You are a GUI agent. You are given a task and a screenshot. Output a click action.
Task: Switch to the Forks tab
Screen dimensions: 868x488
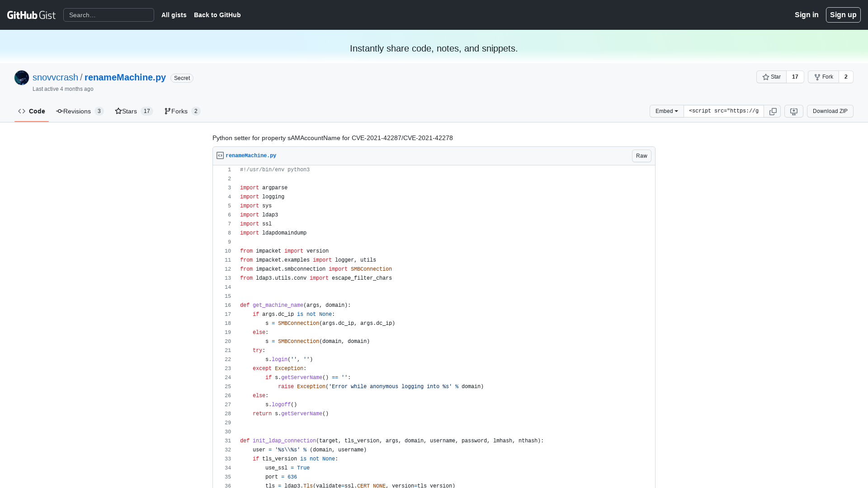(182, 111)
